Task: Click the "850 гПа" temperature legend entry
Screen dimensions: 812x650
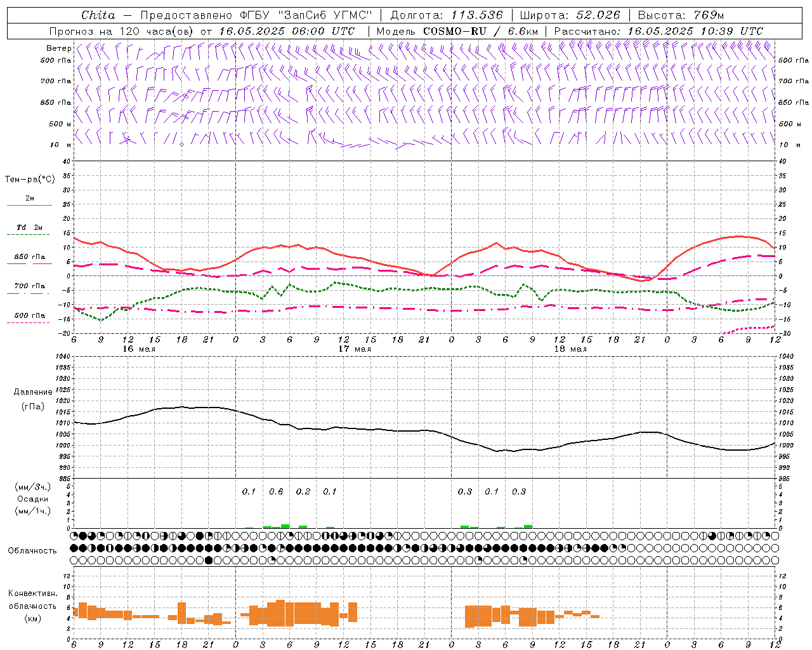Action: 29,257
